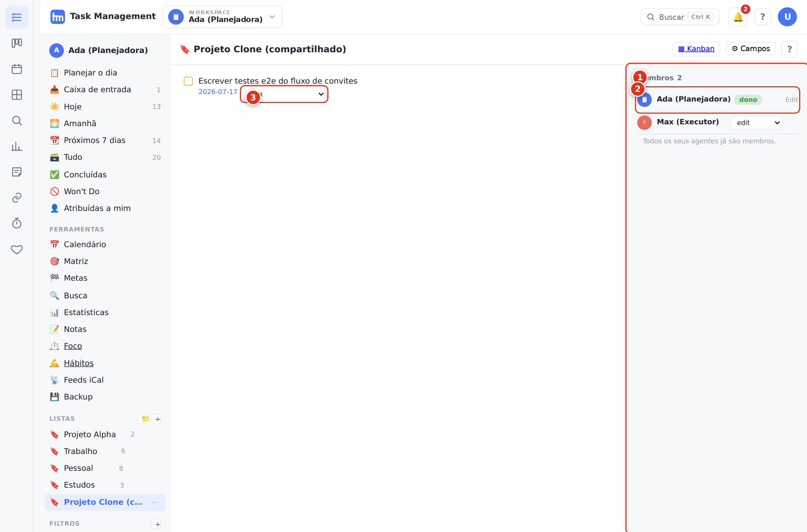Open Pessoal list

click(105, 468)
